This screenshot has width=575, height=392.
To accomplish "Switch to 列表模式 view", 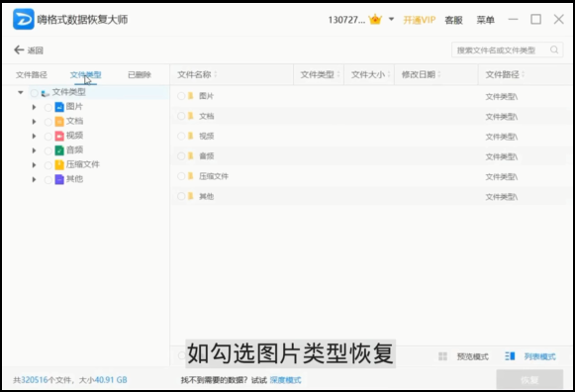I will [x=539, y=356].
